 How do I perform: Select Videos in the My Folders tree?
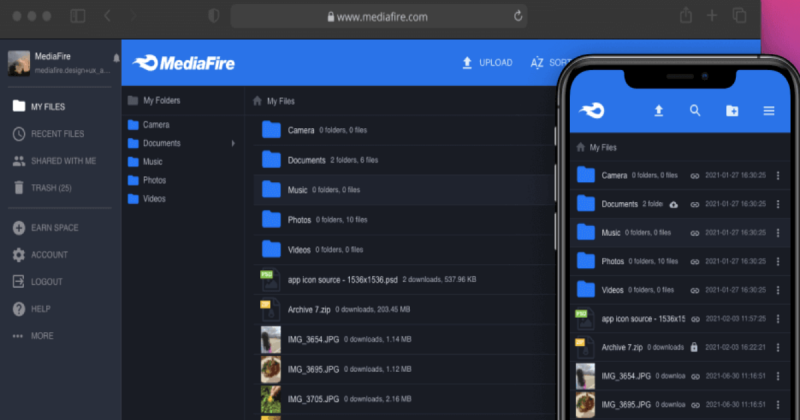click(x=147, y=199)
